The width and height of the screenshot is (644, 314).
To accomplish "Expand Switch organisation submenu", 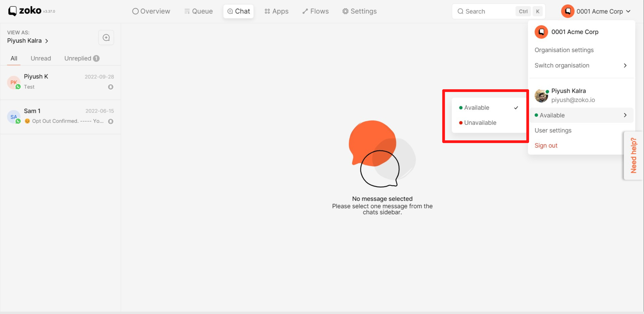I will (x=581, y=65).
